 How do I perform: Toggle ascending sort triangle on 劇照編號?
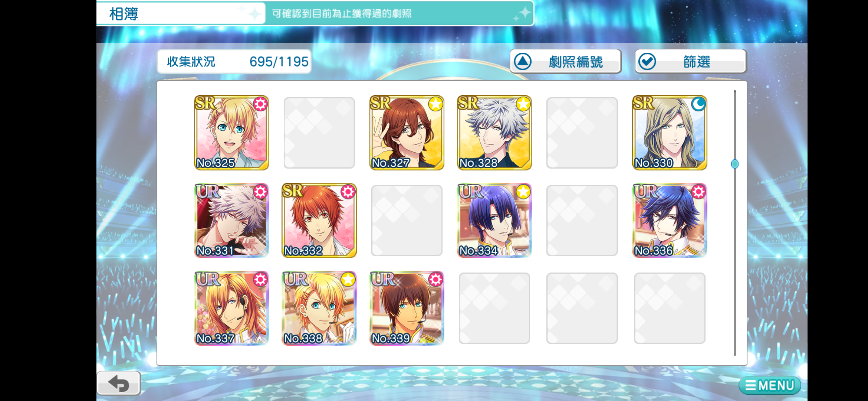point(523,62)
